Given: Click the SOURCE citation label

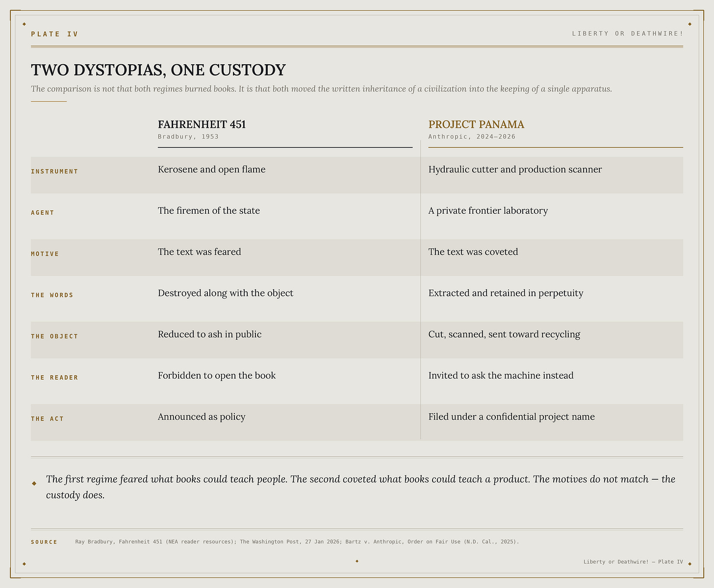Looking at the screenshot, I should click(44, 542).
